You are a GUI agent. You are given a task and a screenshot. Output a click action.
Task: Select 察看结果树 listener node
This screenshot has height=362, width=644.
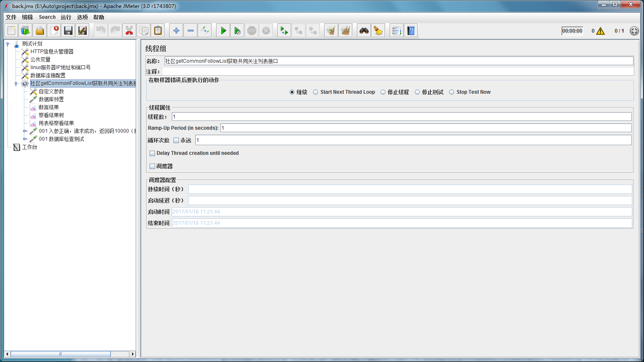(x=52, y=115)
